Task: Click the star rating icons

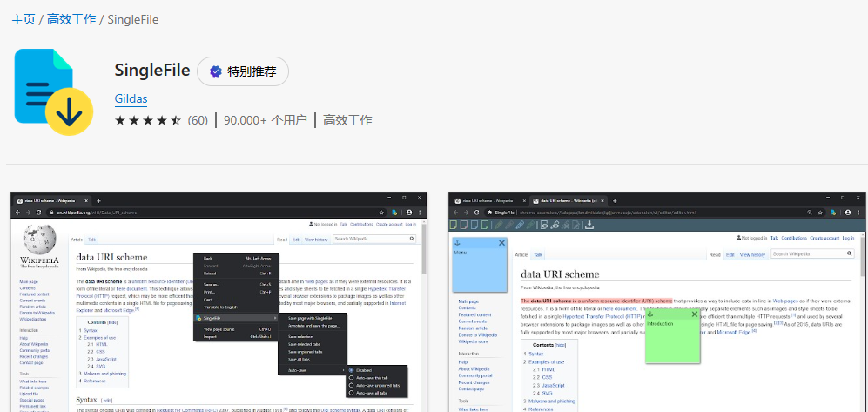Action: pyautogui.click(x=148, y=120)
